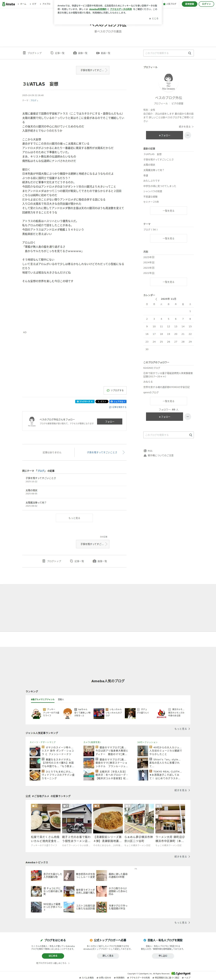Image resolution: width=216 pixels, height=980 pixels.
Task: Click the magnifier icon in the top search box
Action: tap(190, 53)
